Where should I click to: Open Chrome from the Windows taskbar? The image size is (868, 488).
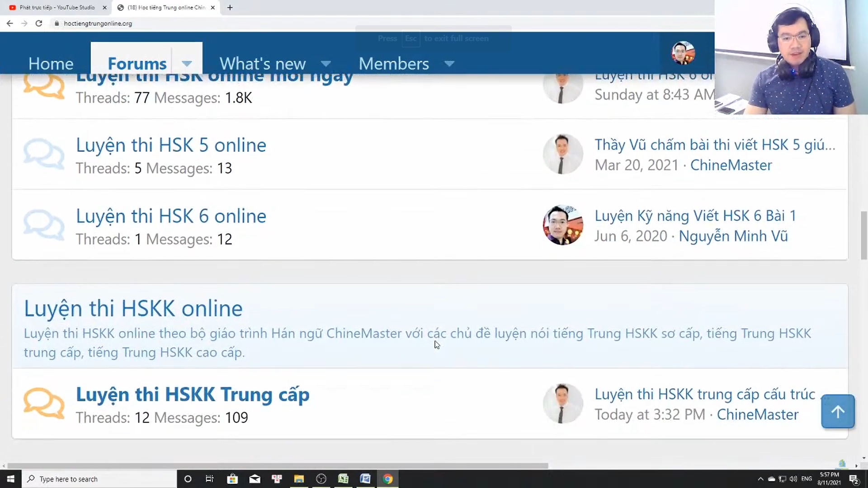(x=387, y=479)
